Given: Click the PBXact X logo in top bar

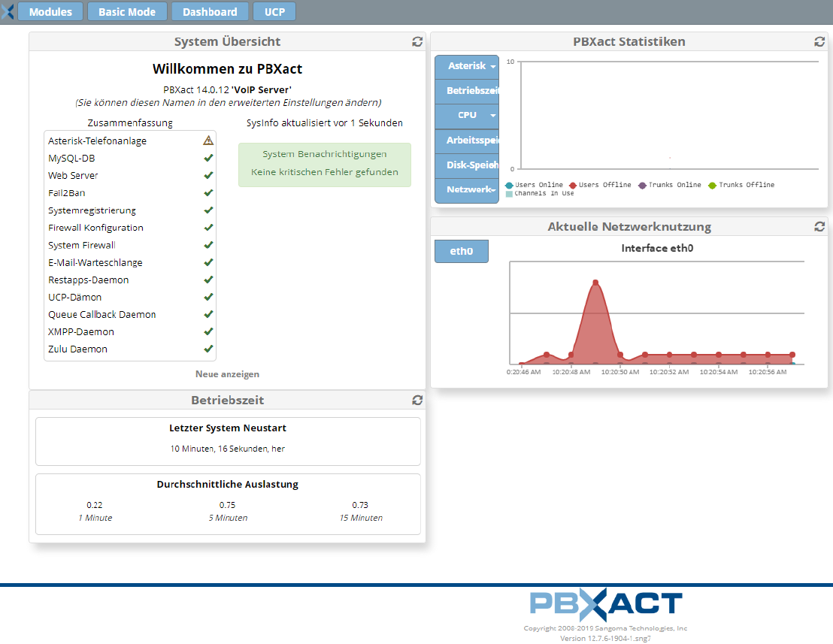Looking at the screenshot, I should (8, 11).
